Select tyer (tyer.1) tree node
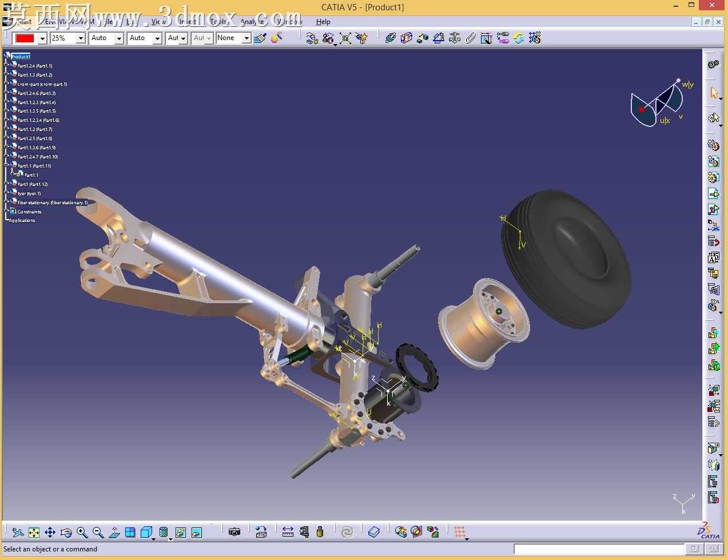 point(29,193)
